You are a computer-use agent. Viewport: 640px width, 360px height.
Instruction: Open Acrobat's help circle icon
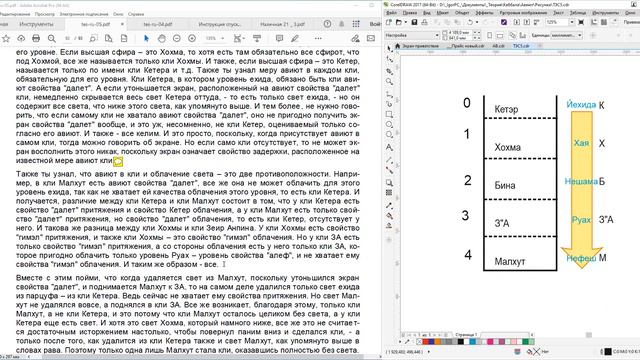point(327,24)
